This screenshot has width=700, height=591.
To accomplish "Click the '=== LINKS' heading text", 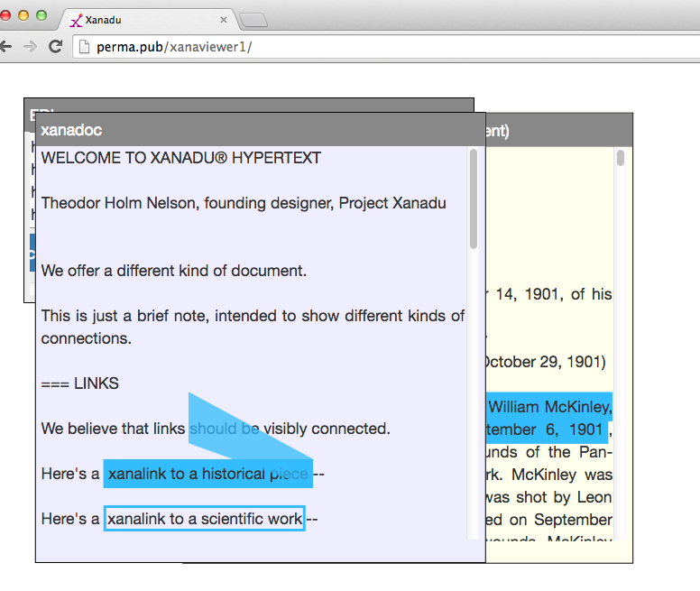I will 80,383.
